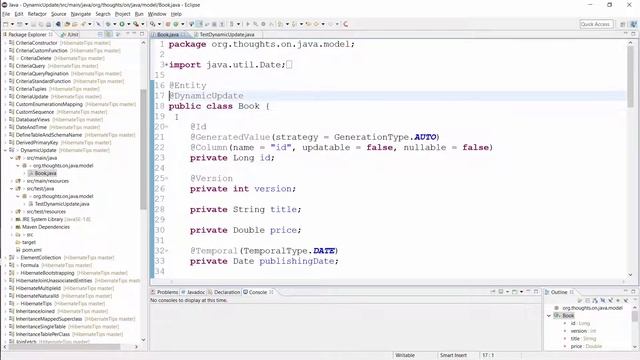Image resolution: width=640 pixels, height=360 pixels.
Task: Expand the folded import block
Action: coord(167,65)
